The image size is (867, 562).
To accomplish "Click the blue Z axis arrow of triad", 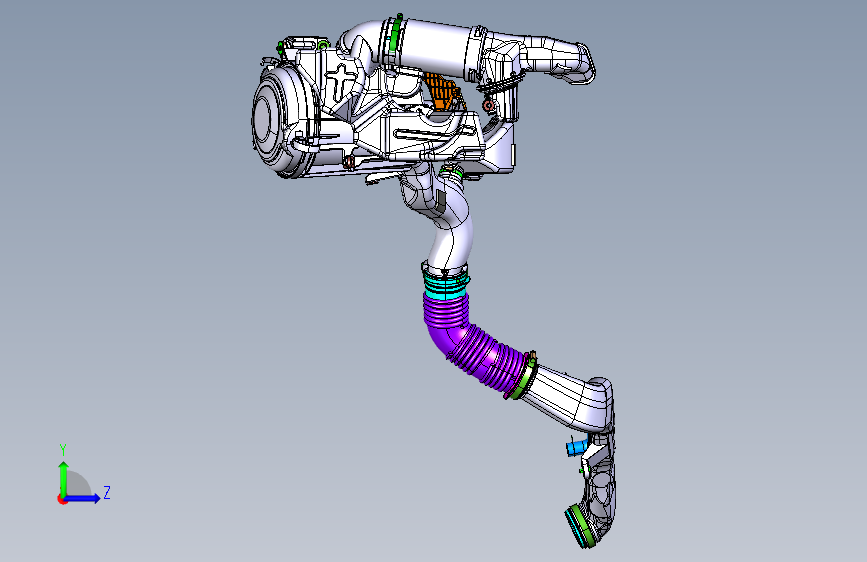I will click(x=83, y=498).
